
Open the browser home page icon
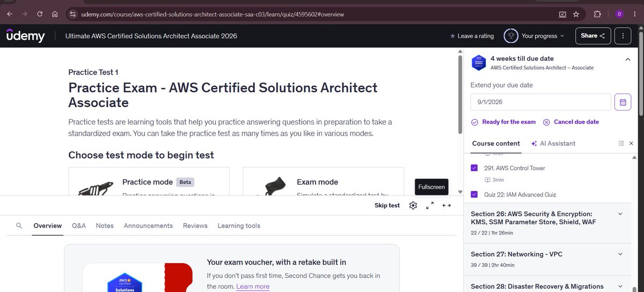(x=55, y=14)
